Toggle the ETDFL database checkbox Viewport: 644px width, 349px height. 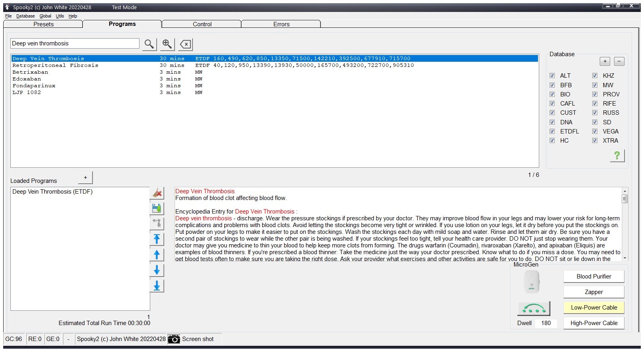(x=552, y=131)
